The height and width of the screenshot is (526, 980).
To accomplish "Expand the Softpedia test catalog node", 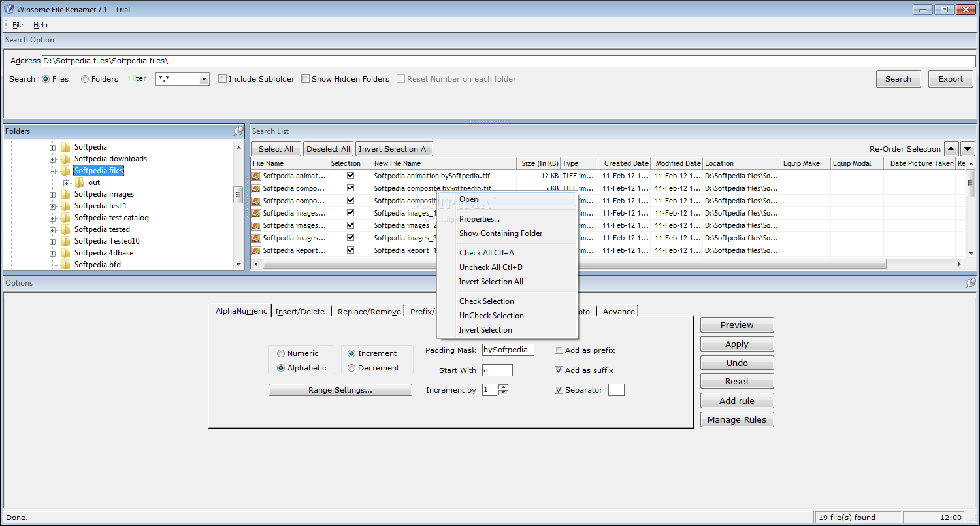I will point(52,218).
